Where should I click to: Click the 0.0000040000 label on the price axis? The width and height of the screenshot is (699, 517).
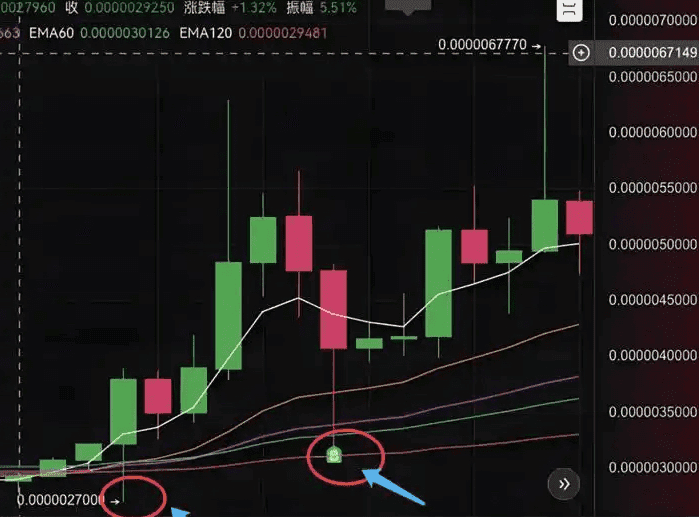pyautogui.click(x=653, y=356)
